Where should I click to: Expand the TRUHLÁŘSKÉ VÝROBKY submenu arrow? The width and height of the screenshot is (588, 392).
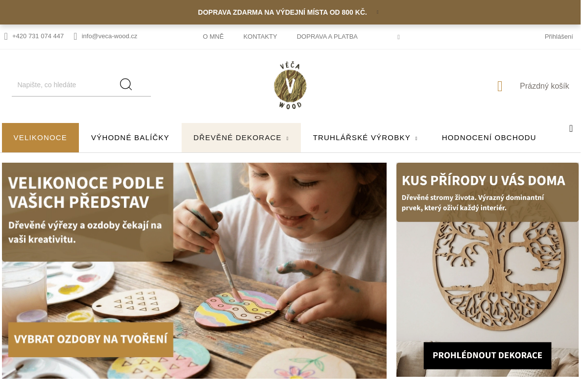[x=416, y=139]
